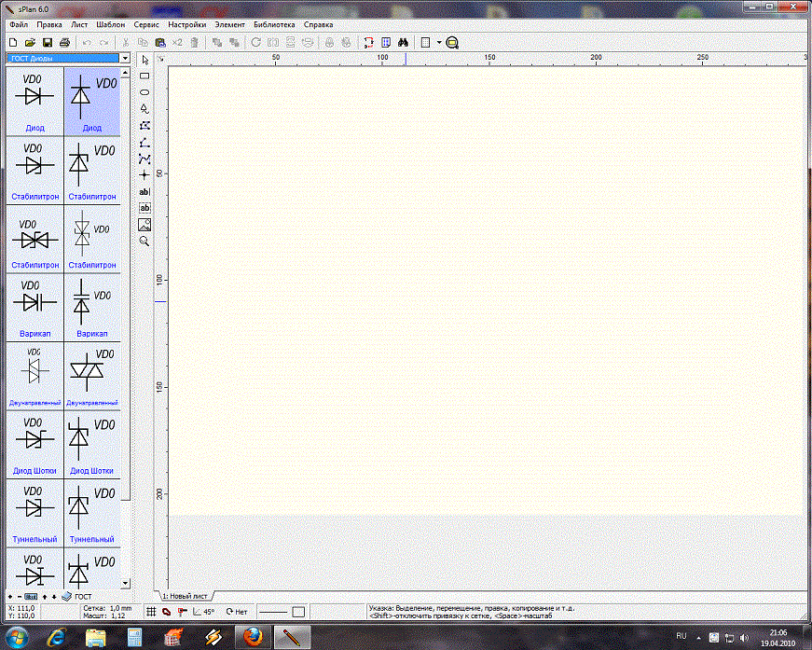
Task: Choose the magnifier zoom tool
Action: (x=145, y=241)
